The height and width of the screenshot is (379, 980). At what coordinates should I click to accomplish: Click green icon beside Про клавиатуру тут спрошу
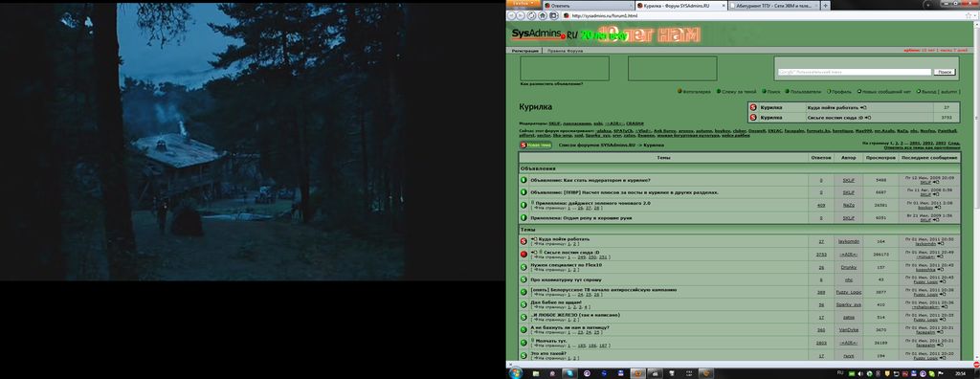coord(523,279)
